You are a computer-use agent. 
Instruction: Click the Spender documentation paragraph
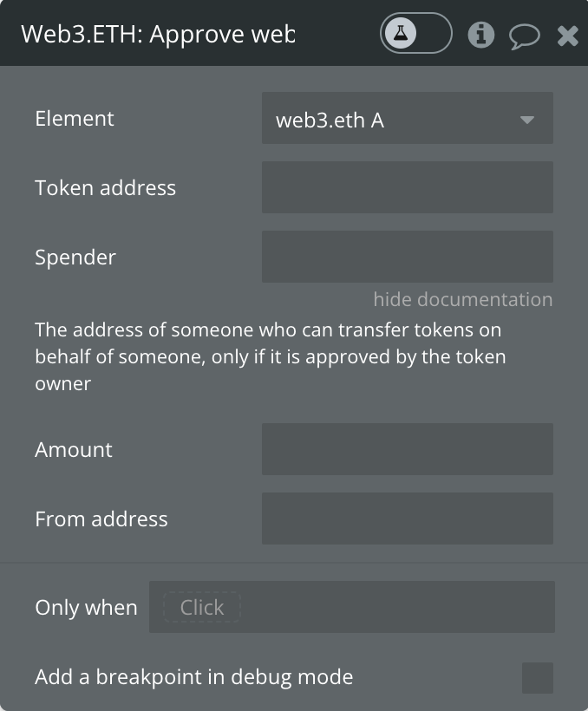coord(271,356)
